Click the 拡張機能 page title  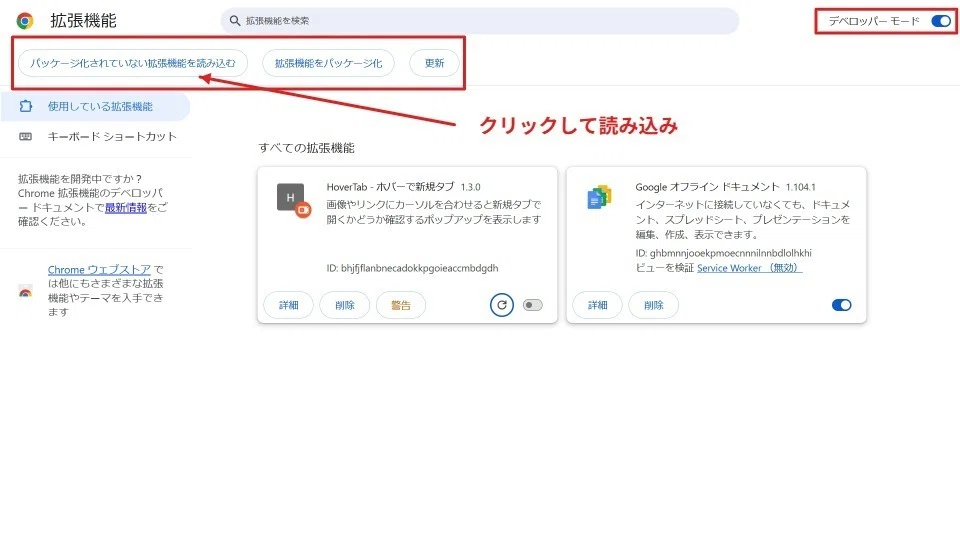[x=83, y=21]
